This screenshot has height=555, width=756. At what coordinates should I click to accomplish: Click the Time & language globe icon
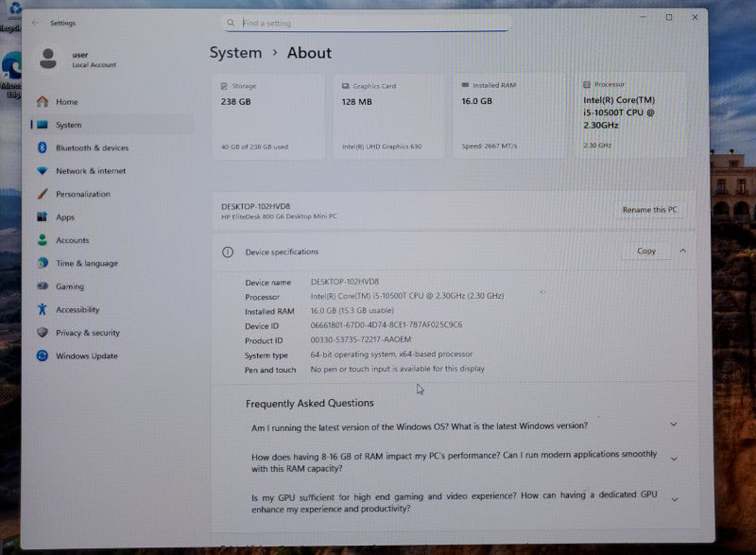coord(43,263)
